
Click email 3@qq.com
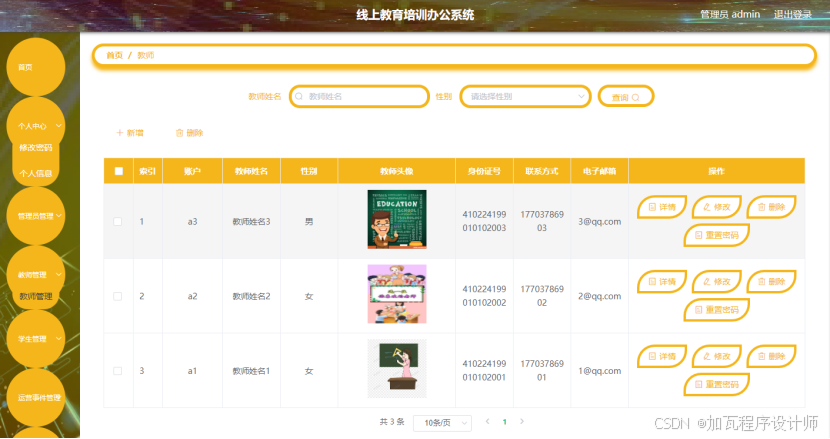click(599, 222)
